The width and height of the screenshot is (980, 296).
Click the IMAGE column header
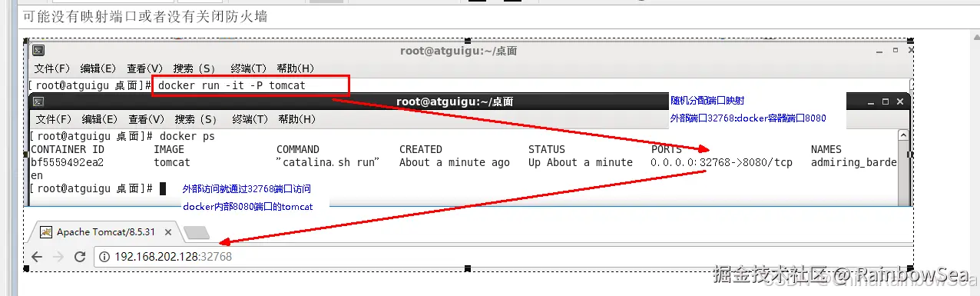pyautogui.click(x=169, y=149)
